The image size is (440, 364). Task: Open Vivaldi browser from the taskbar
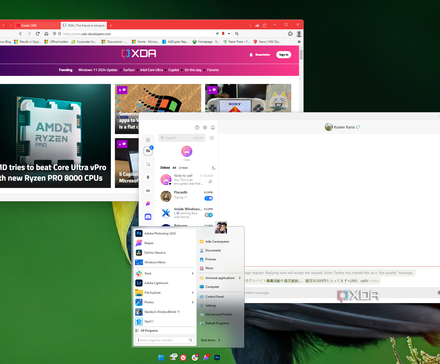pos(183,358)
